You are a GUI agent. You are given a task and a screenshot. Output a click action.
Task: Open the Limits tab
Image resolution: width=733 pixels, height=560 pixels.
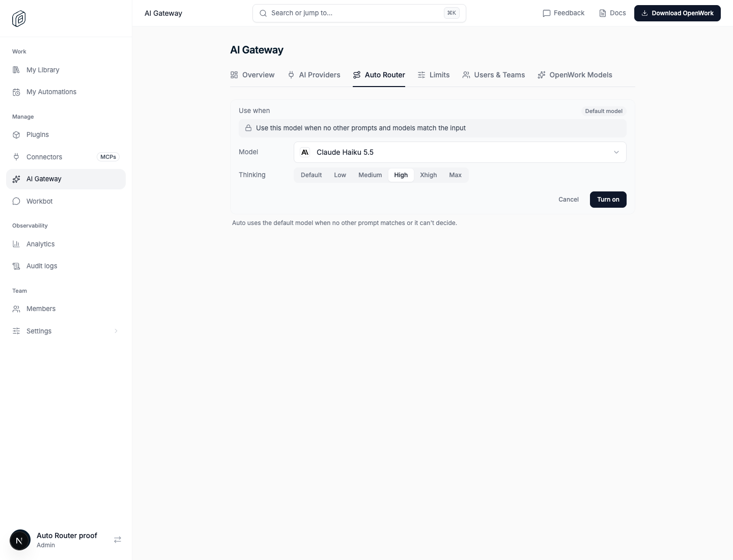pyautogui.click(x=434, y=75)
